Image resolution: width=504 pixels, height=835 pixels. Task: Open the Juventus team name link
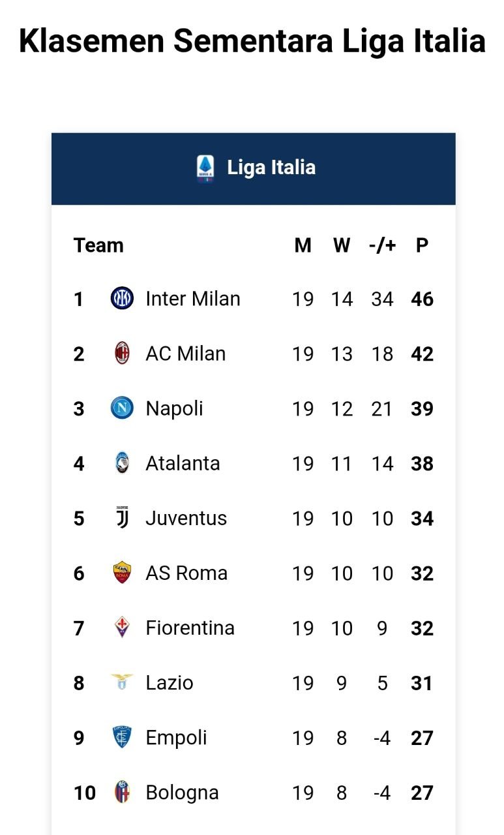coord(186,518)
